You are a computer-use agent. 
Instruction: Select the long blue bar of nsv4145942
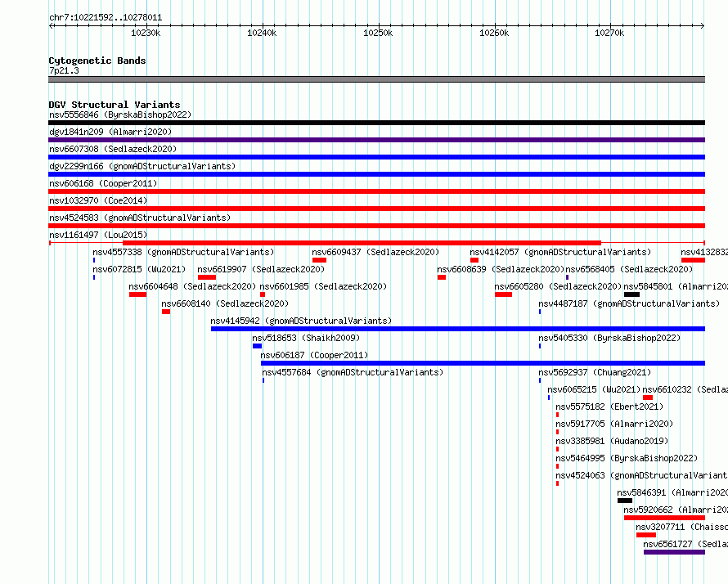458,329
